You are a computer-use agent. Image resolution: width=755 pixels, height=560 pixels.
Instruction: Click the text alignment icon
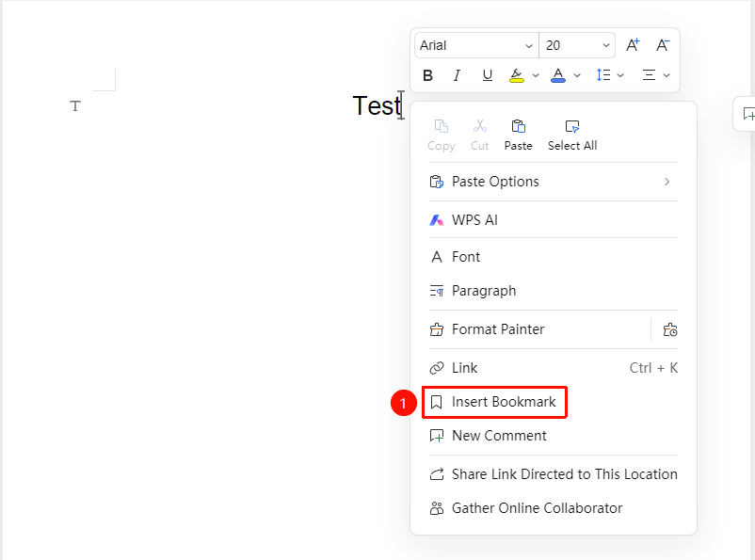(649, 75)
